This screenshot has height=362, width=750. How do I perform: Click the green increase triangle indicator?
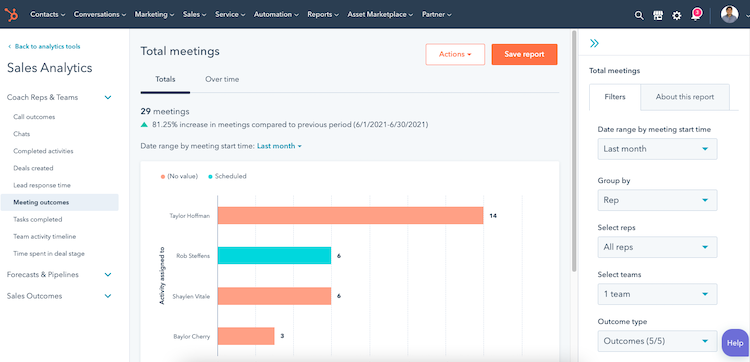click(144, 124)
